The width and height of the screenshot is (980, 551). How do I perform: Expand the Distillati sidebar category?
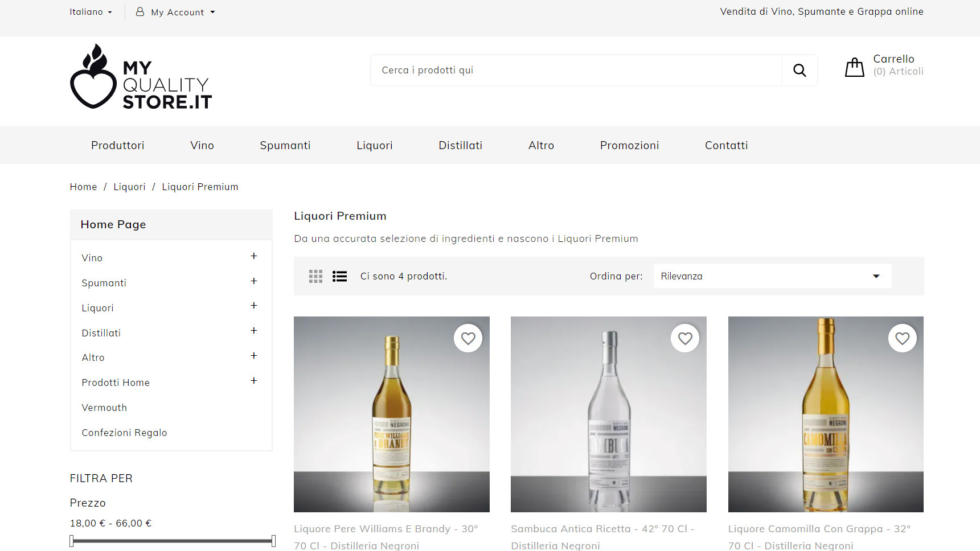[254, 331]
